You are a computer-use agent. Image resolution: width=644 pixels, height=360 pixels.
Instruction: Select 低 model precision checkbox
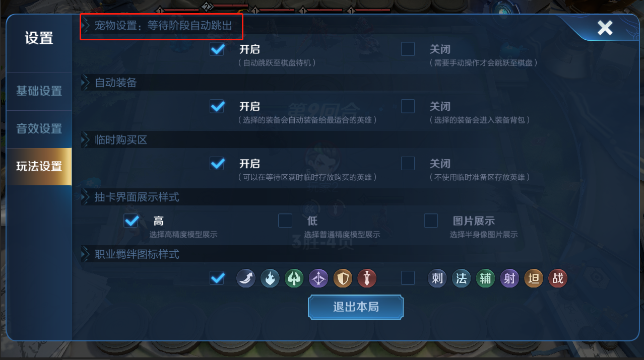(285, 221)
